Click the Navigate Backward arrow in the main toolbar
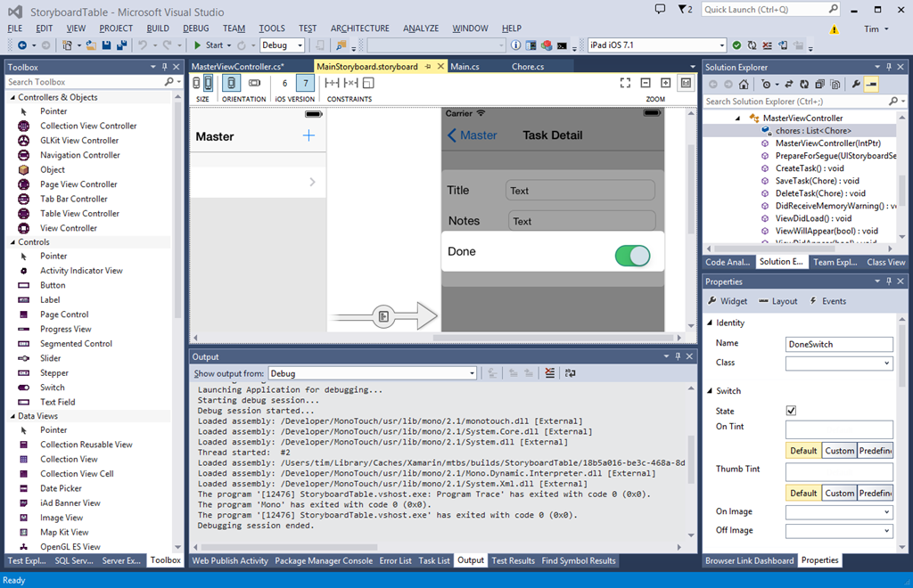The height and width of the screenshot is (588, 913). pos(22,45)
